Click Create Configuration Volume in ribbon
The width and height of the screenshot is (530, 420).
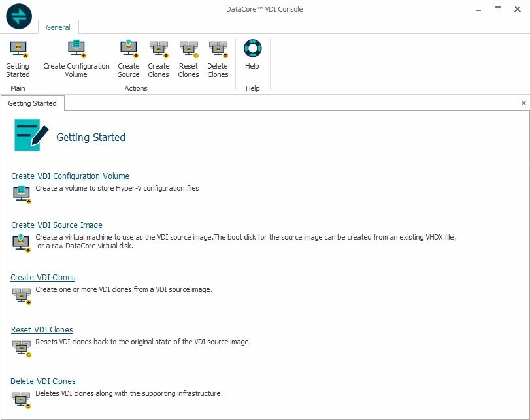[76, 58]
